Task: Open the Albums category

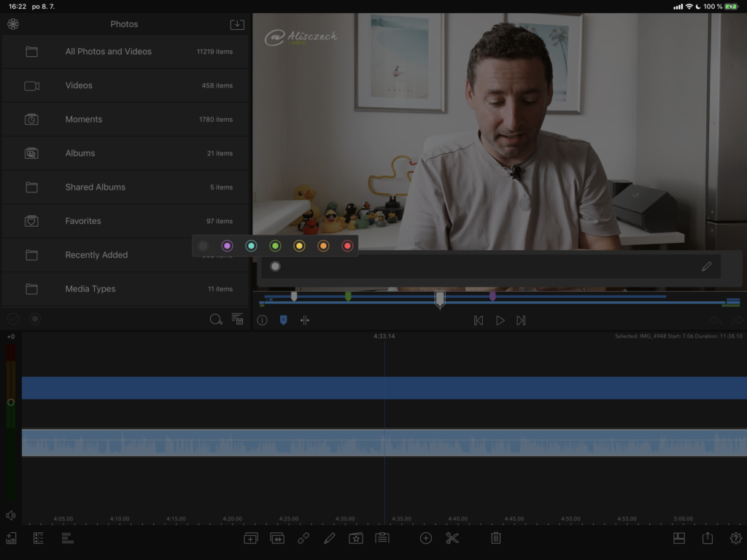Action: coord(125,153)
